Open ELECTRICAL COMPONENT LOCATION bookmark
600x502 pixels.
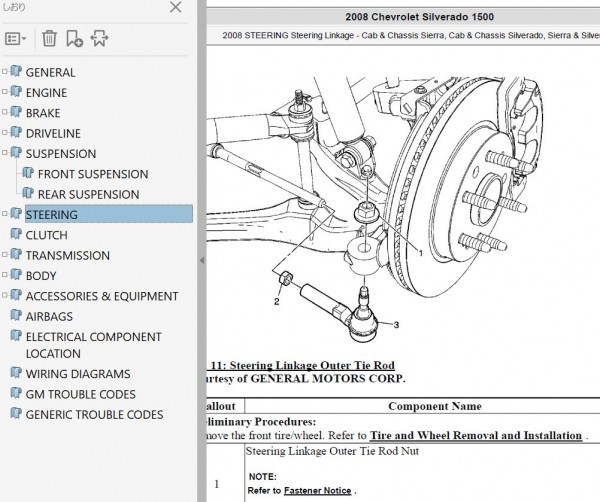(93, 345)
